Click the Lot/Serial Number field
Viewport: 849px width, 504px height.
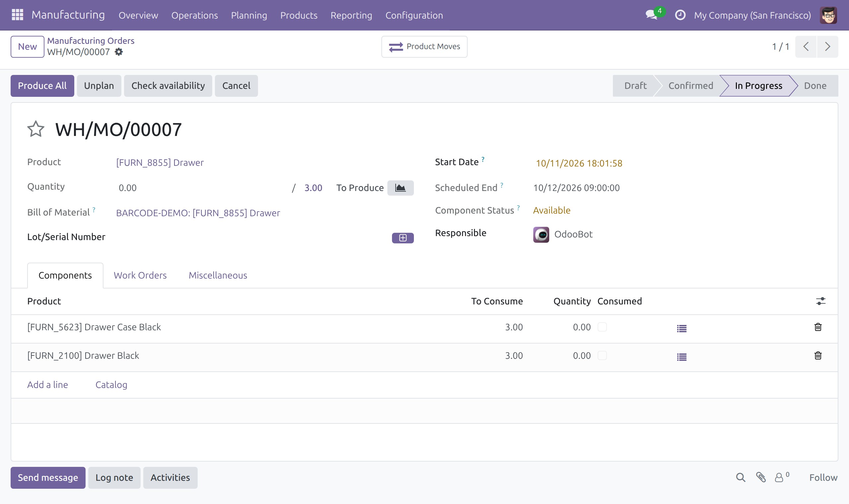pyautogui.click(x=252, y=237)
